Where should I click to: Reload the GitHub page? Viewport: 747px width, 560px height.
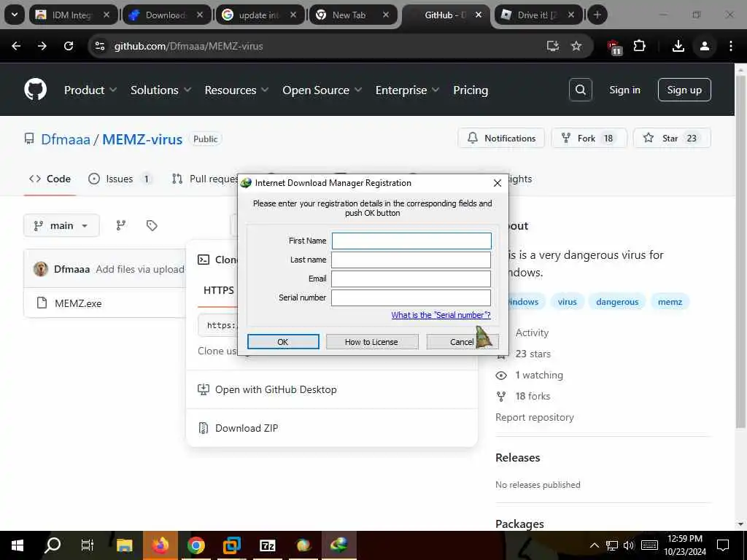pos(69,46)
